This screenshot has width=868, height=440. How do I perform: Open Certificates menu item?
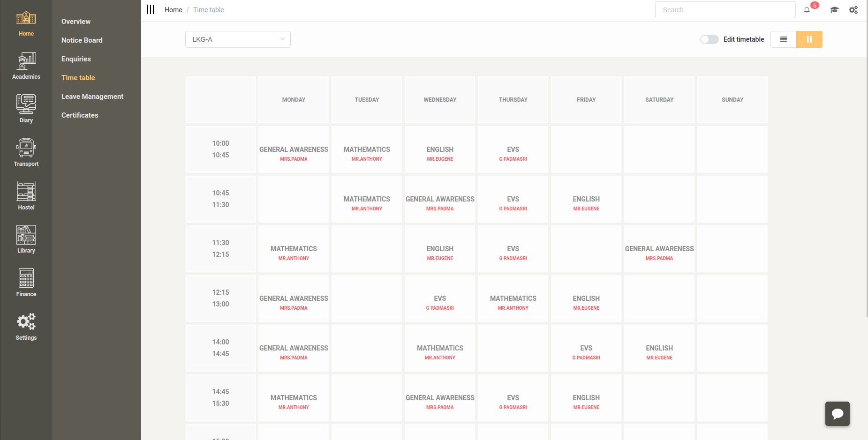click(80, 115)
